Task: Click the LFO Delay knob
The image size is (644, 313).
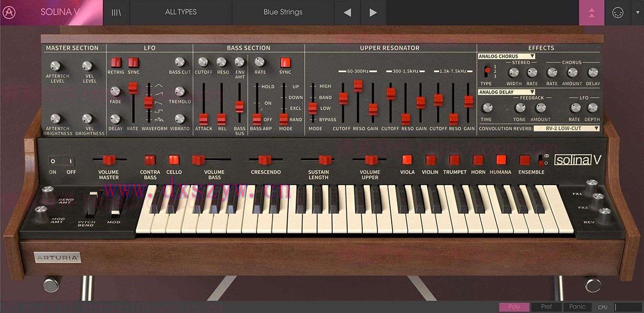Action: point(115,119)
